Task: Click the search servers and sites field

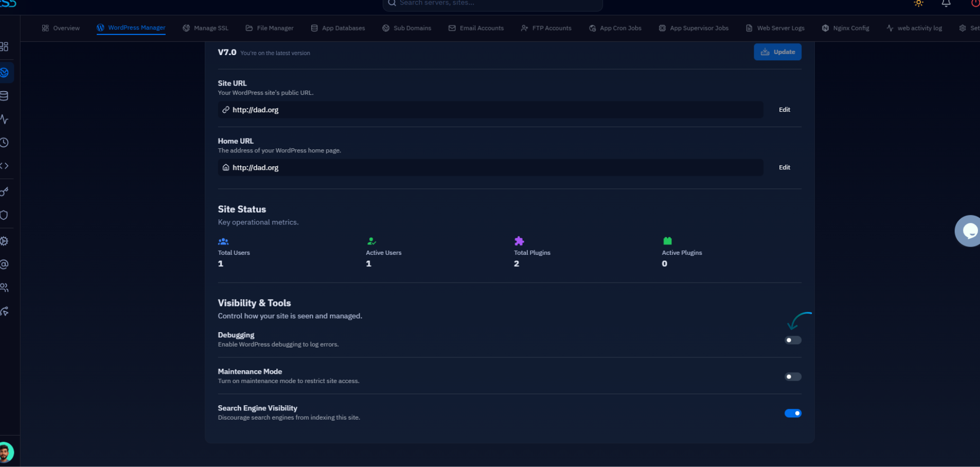Action: coord(492,4)
